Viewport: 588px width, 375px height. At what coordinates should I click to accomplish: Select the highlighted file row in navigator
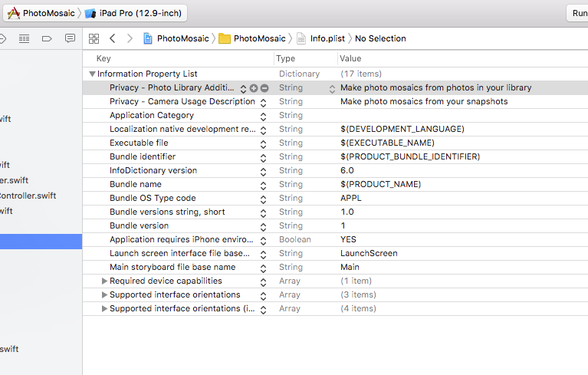coord(41,242)
